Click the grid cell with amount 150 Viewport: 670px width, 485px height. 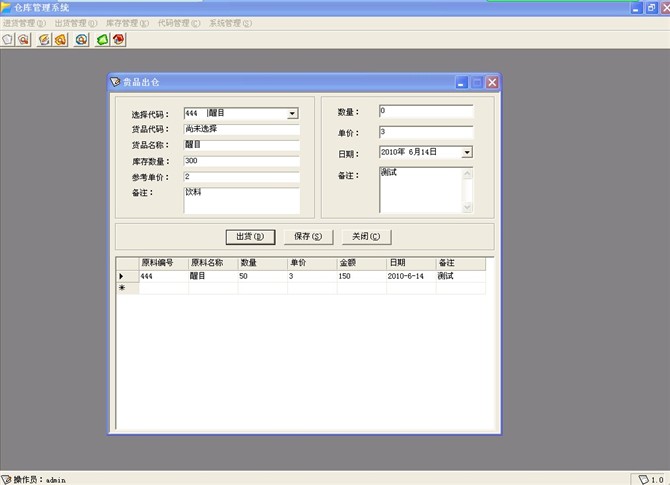pyautogui.click(x=362, y=276)
